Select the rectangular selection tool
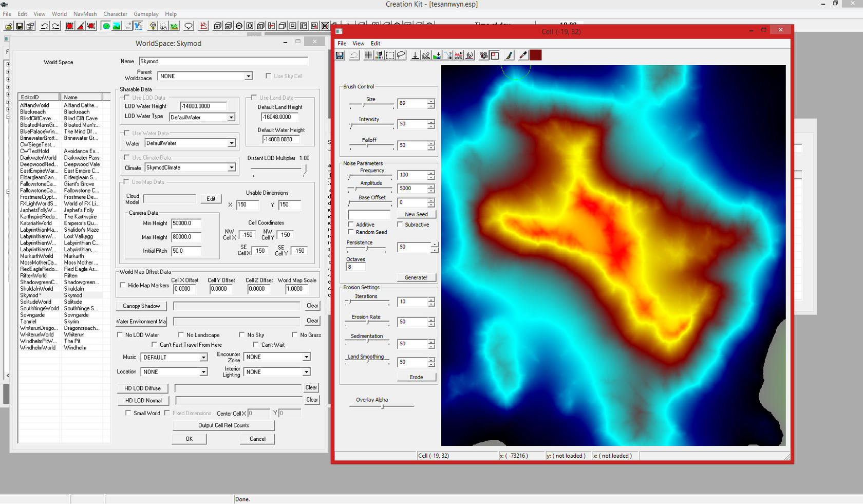This screenshot has width=863, height=504. click(390, 55)
